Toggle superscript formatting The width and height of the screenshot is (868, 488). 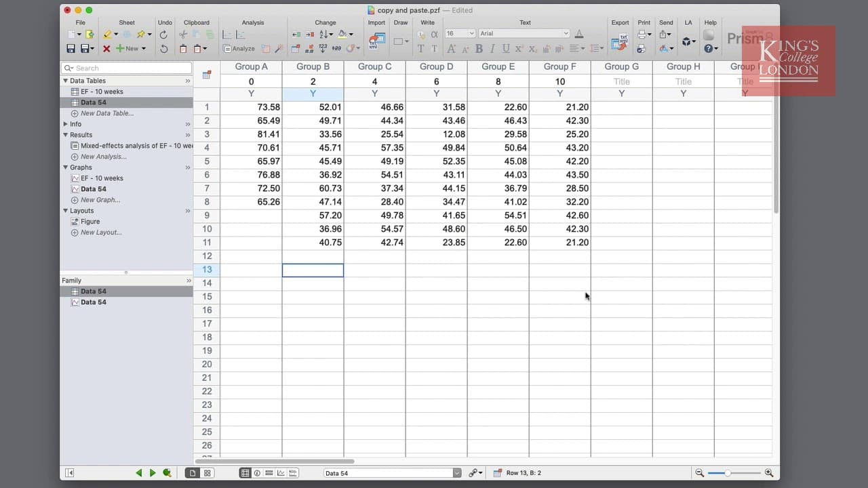tap(519, 49)
